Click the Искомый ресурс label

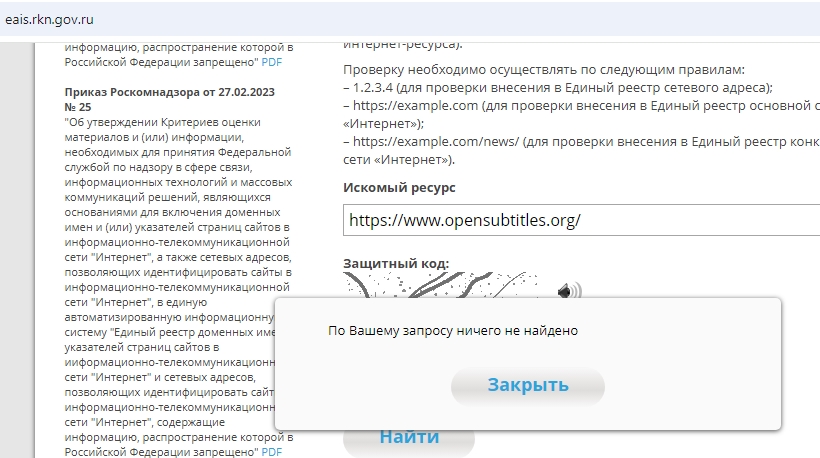399,188
